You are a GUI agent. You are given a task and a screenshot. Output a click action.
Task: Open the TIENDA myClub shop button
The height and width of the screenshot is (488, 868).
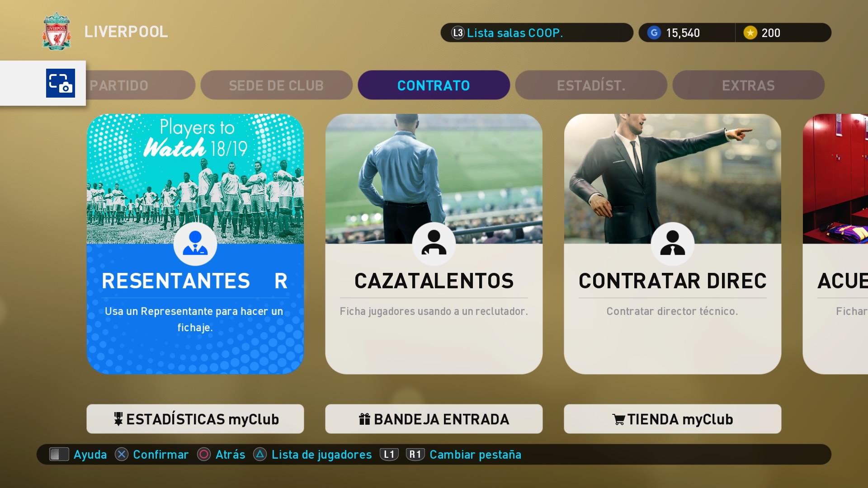673,419
